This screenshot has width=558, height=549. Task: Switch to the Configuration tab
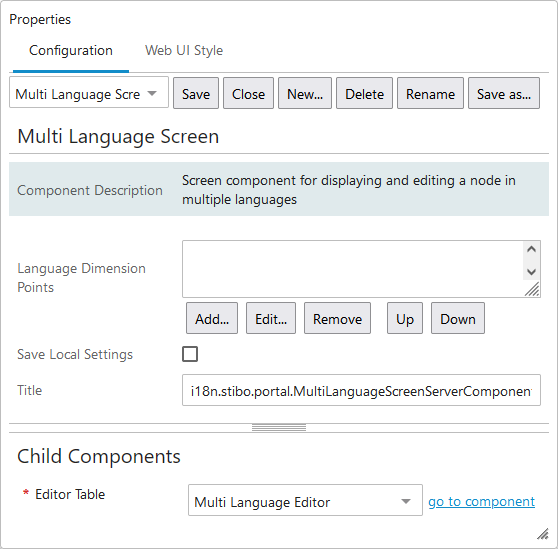[71, 51]
